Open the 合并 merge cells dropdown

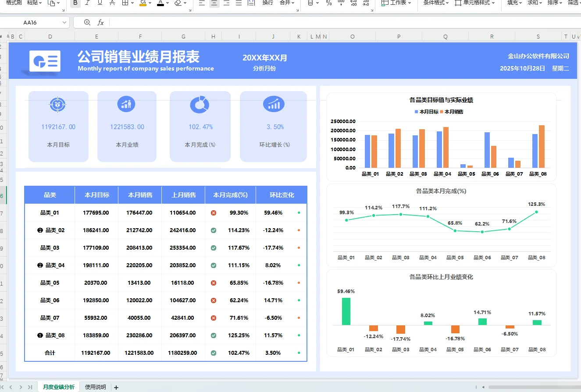(x=287, y=4)
